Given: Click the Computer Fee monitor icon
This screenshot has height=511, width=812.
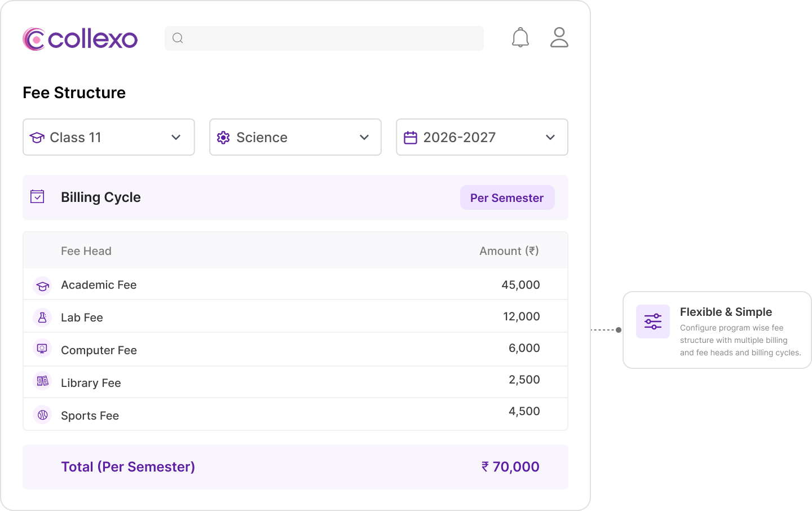Looking at the screenshot, I should pyautogui.click(x=42, y=349).
